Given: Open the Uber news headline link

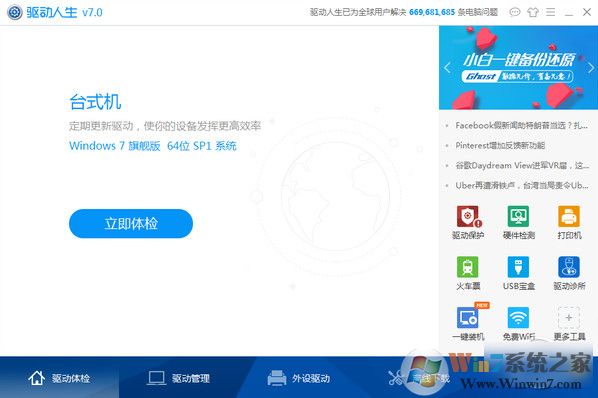Looking at the screenshot, I should pos(522,186).
